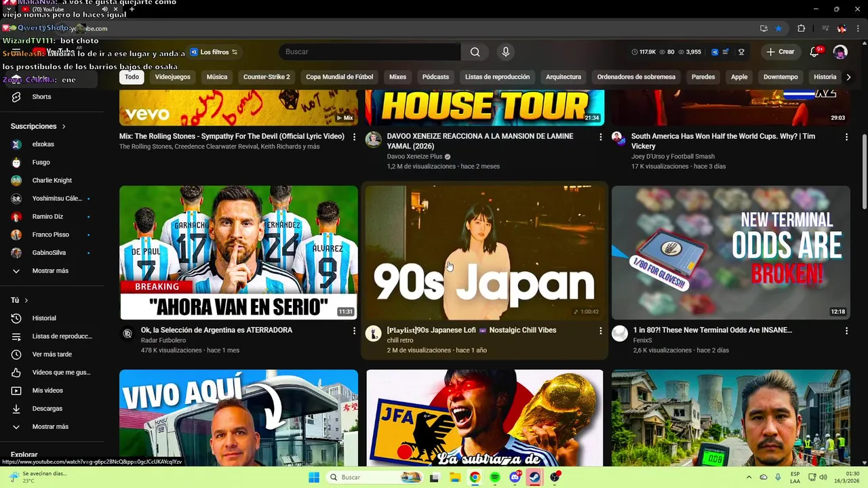Expand the Tú section chevron
The width and height of the screenshot is (868, 488).
click(26, 300)
